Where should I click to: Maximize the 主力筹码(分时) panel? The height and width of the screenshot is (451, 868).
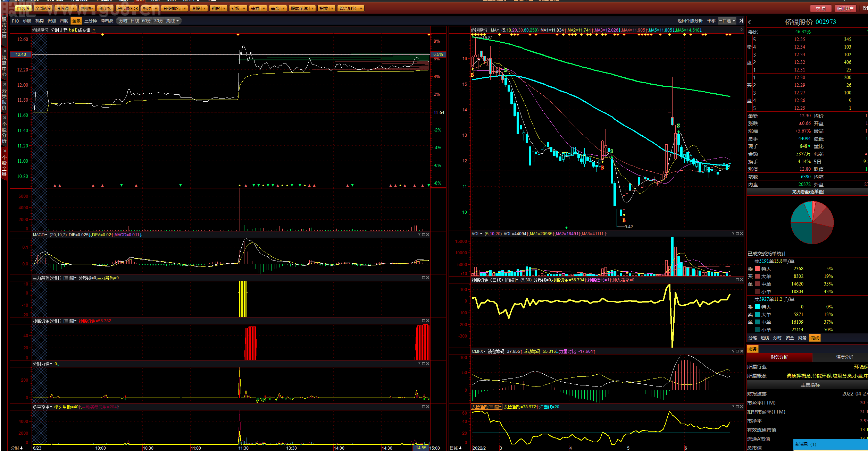(424, 278)
